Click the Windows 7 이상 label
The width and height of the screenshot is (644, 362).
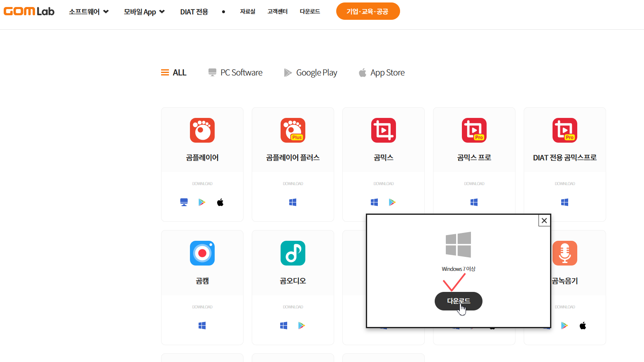click(x=459, y=269)
